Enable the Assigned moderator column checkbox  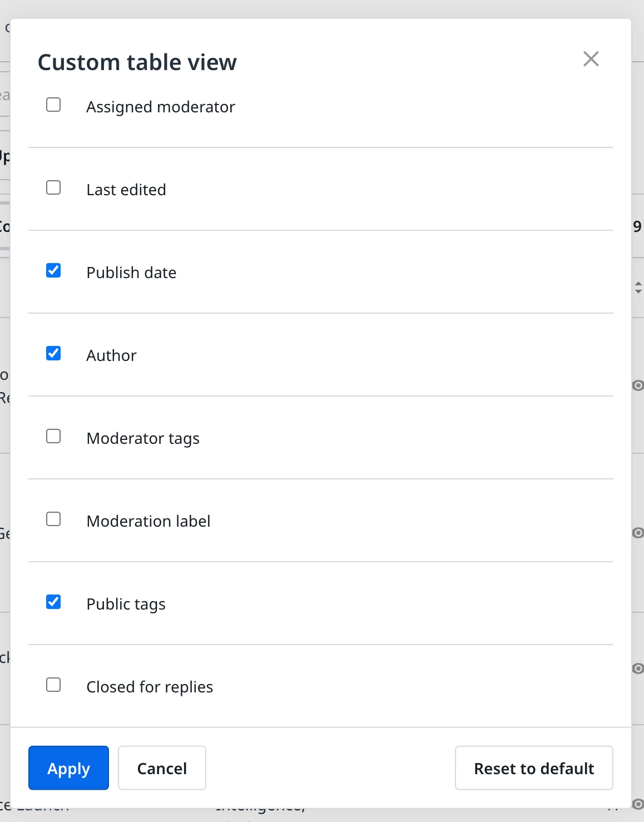click(x=53, y=105)
